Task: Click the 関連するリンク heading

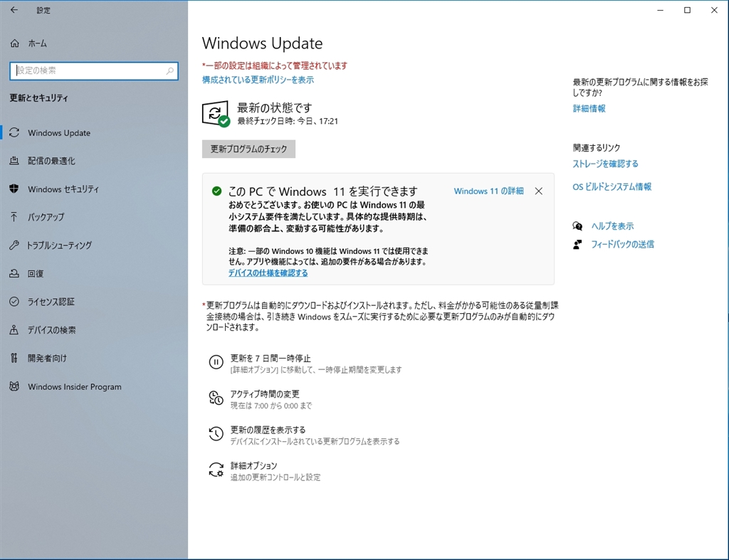Action: coord(597,147)
